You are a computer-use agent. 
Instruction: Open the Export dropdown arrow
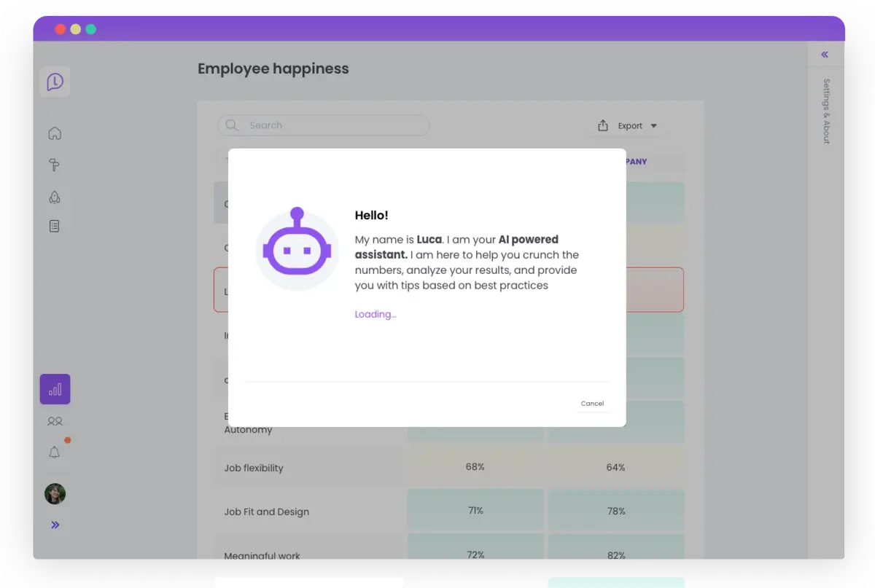pyautogui.click(x=654, y=125)
